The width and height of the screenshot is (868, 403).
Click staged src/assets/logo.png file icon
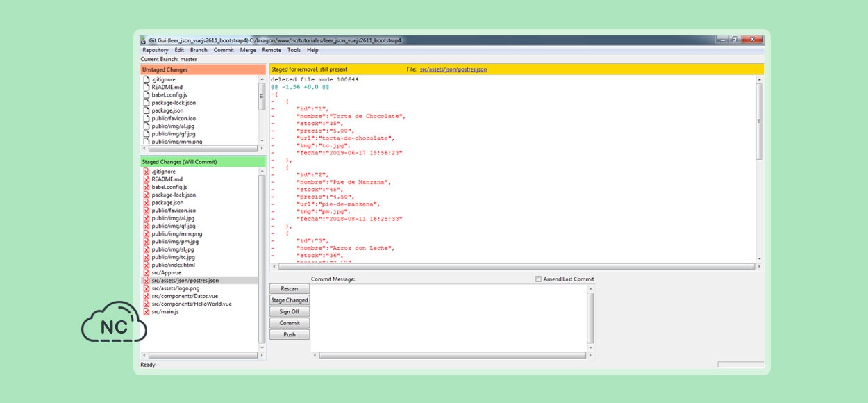point(147,288)
